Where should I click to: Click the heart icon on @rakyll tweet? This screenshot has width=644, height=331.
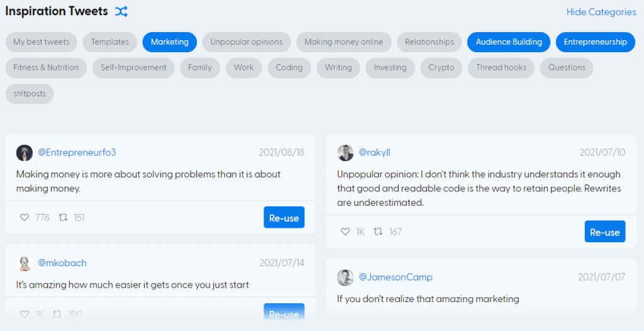pos(345,232)
